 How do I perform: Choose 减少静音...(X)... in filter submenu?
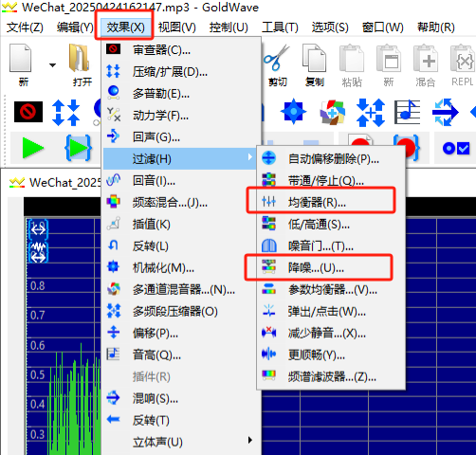[x=331, y=333]
